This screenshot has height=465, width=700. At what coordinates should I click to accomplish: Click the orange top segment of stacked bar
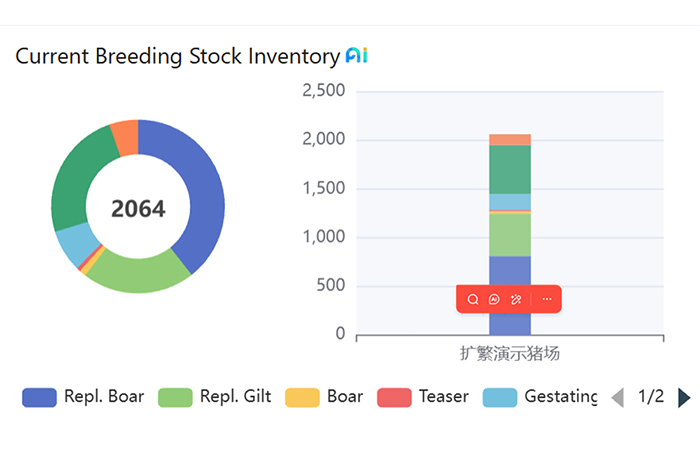pos(510,140)
